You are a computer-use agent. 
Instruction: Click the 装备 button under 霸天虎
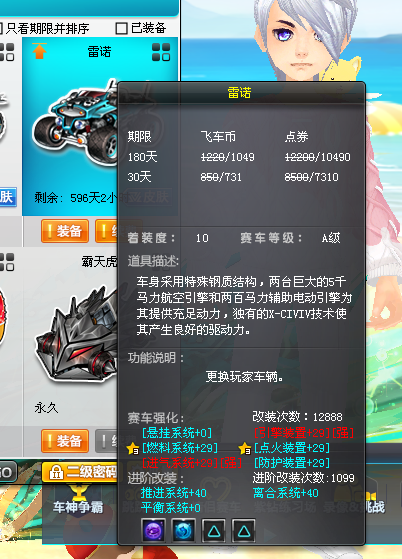[65, 441]
